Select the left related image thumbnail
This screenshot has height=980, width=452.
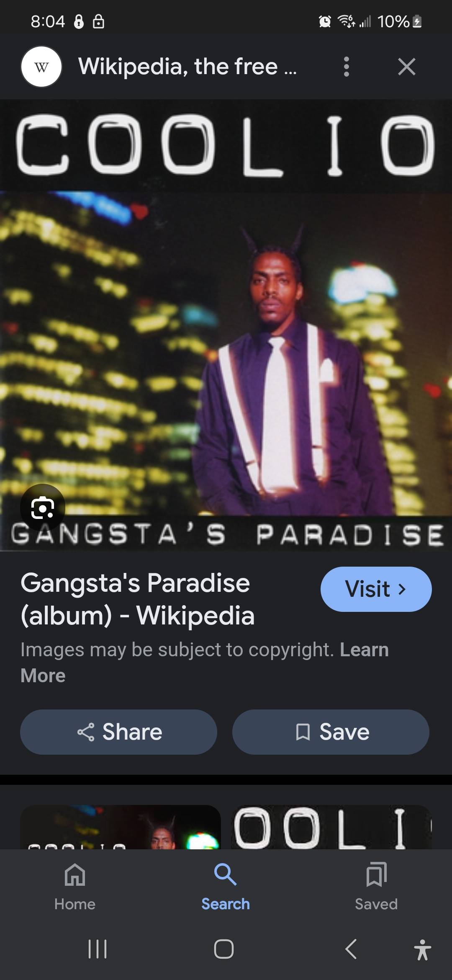[121, 827]
